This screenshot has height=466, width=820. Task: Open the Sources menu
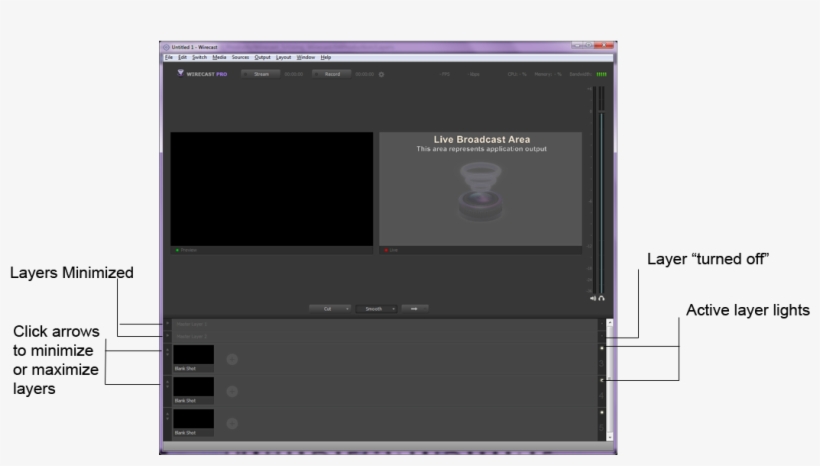click(240, 57)
